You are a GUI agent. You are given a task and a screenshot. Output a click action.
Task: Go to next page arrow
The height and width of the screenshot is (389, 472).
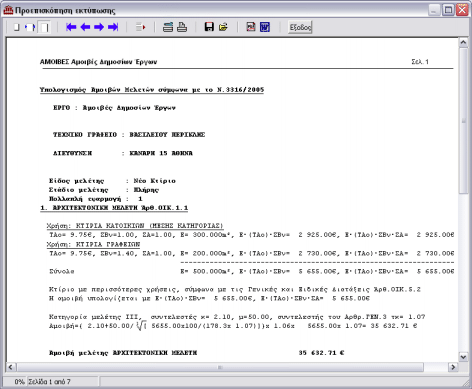click(99, 27)
